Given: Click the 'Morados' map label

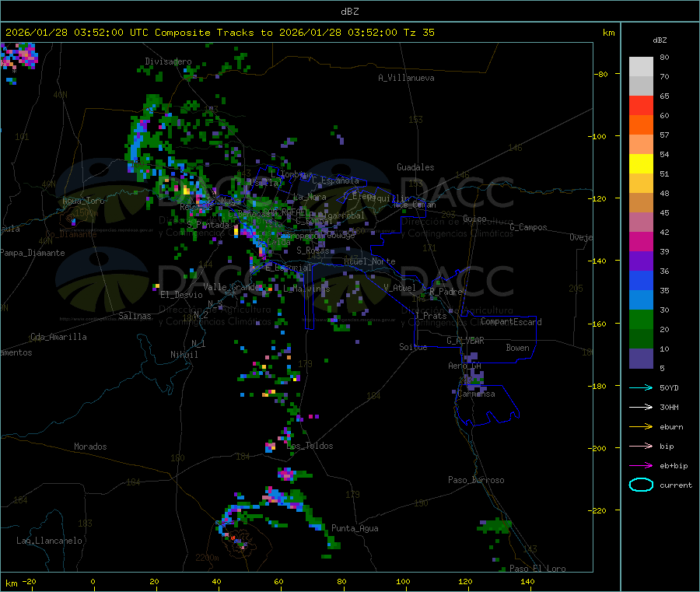Looking at the screenshot, I should coord(90,447).
